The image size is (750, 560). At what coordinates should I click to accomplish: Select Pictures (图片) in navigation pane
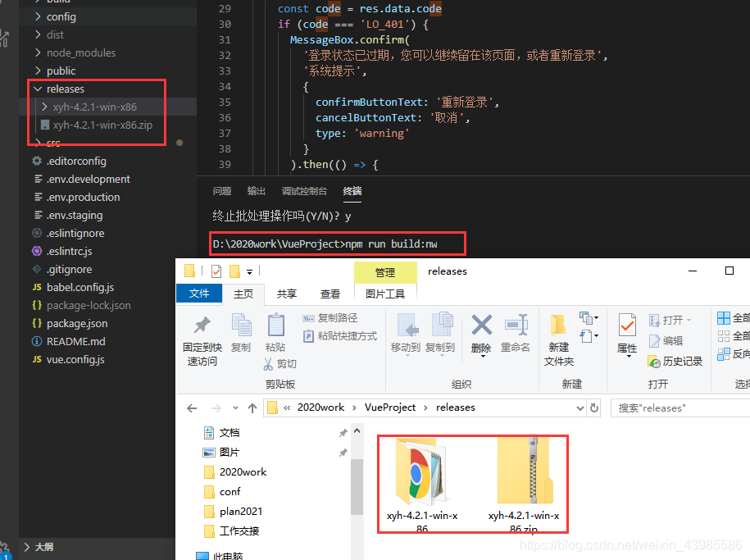click(x=230, y=453)
